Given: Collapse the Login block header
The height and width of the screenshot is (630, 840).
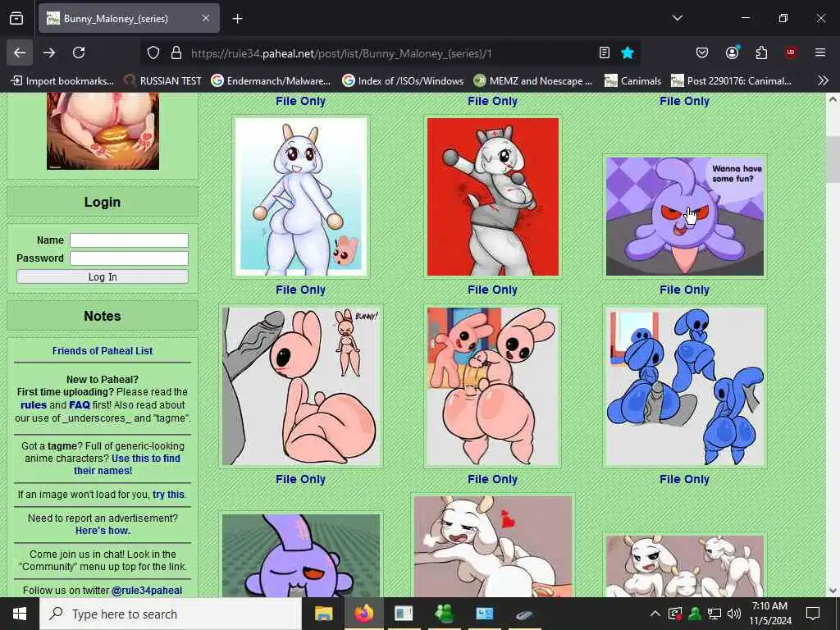Looking at the screenshot, I should (x=103, y=202).
